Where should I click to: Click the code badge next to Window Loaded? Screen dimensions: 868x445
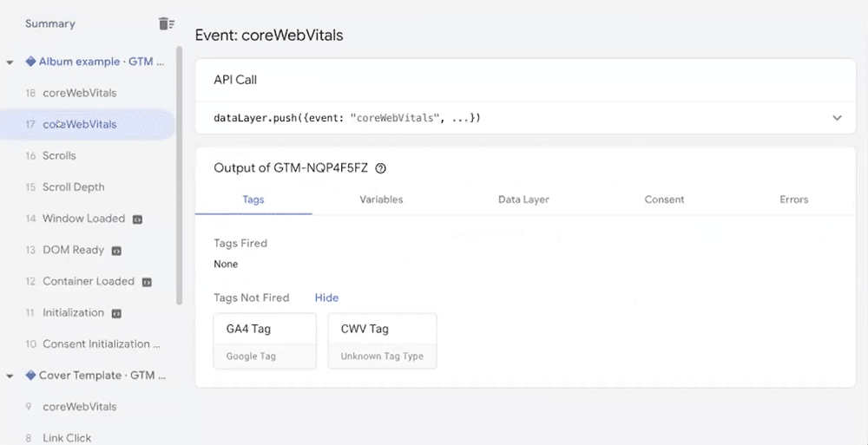point(138,219)
